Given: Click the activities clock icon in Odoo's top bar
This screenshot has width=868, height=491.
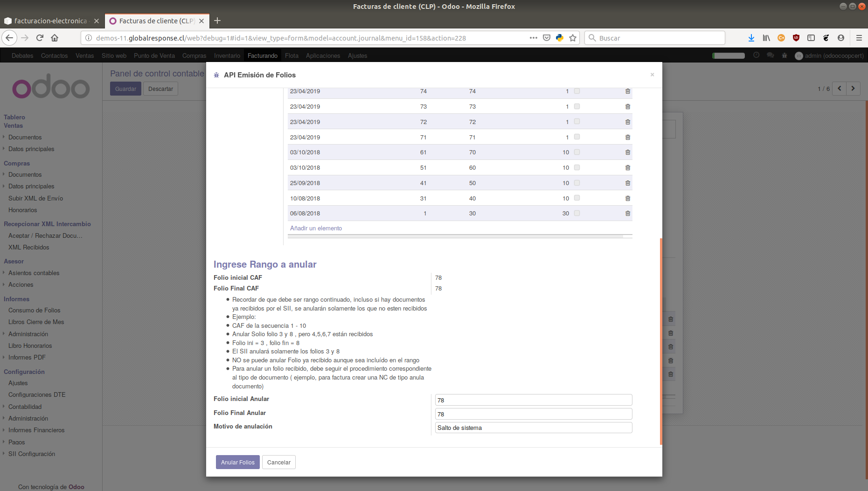Looking at the screenshot, I should [x=757, y=55].
